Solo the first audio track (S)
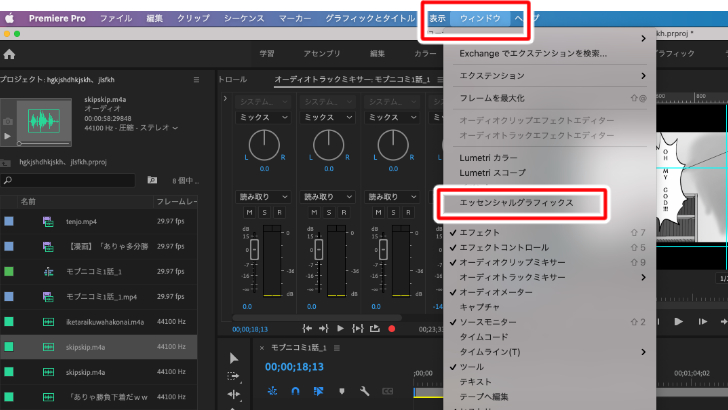The height and width of the screenshot is (410, 728). [265, 212]
